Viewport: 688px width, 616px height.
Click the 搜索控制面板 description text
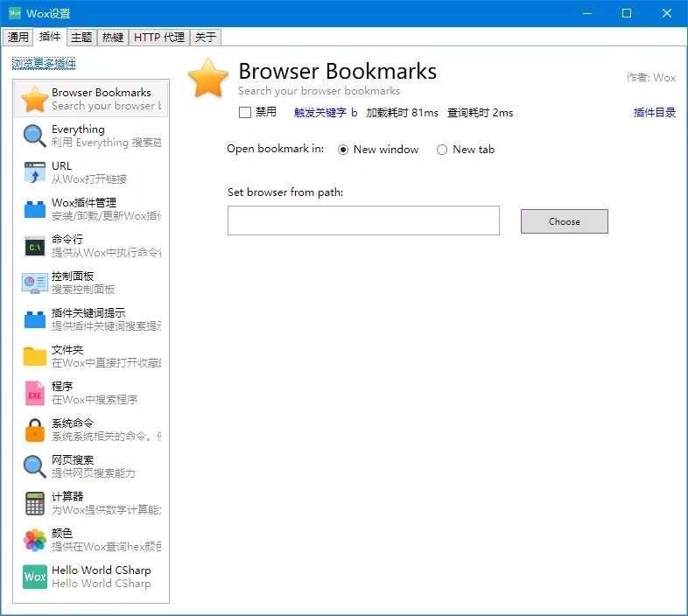[x=83, y=289]
